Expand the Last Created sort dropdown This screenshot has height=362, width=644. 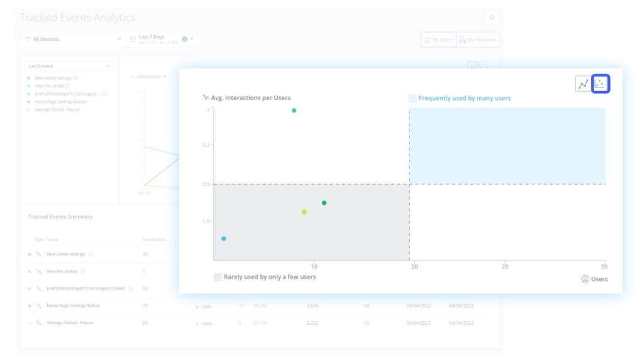coord(69,66)
